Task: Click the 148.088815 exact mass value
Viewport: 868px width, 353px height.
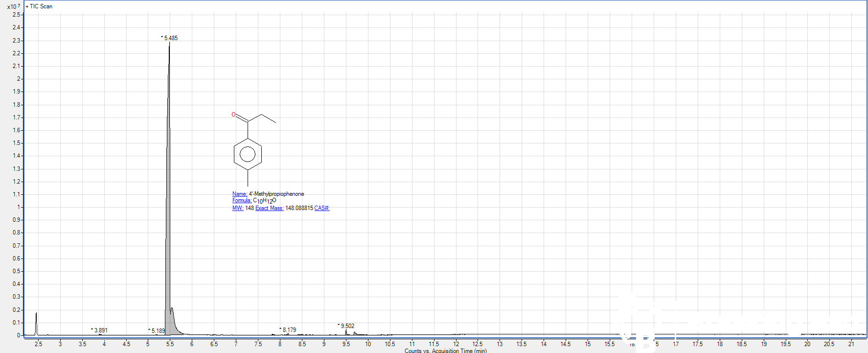Action: click(299, 208)
